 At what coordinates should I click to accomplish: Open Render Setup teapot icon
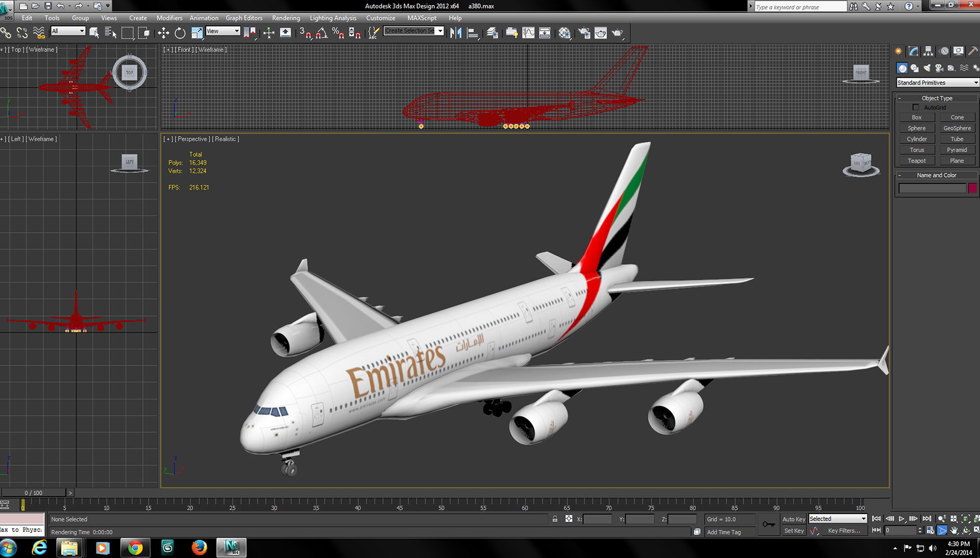point(584,33)
